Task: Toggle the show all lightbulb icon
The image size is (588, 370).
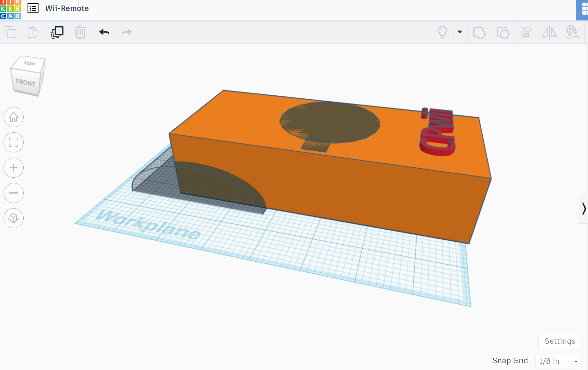Action: (443, 32)
